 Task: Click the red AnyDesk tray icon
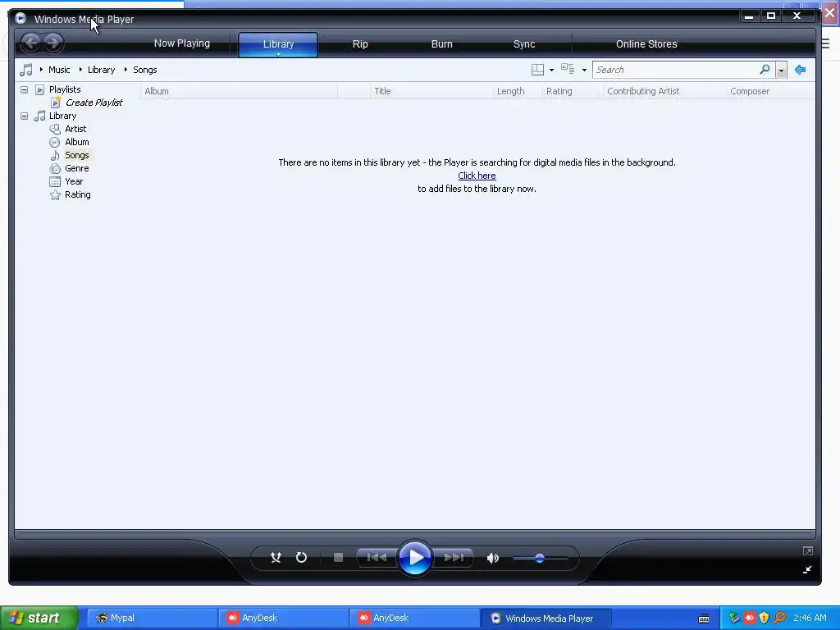(750, 618)
